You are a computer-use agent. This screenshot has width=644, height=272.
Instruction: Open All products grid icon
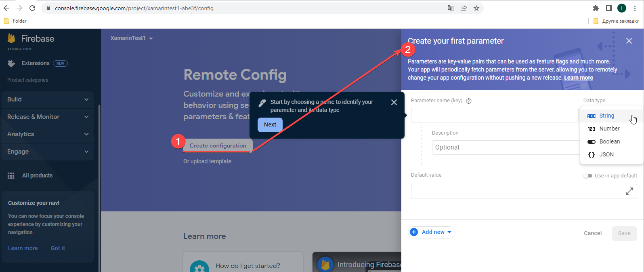point(11,175)
